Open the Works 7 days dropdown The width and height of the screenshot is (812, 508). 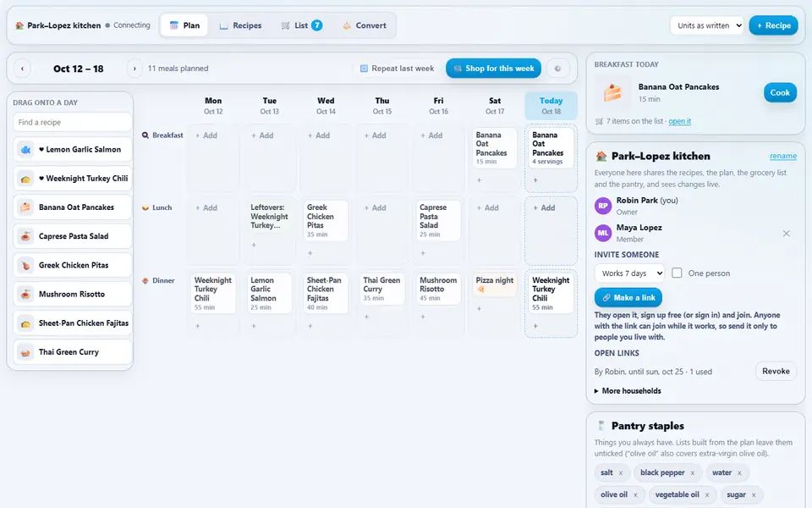(629, 273)
